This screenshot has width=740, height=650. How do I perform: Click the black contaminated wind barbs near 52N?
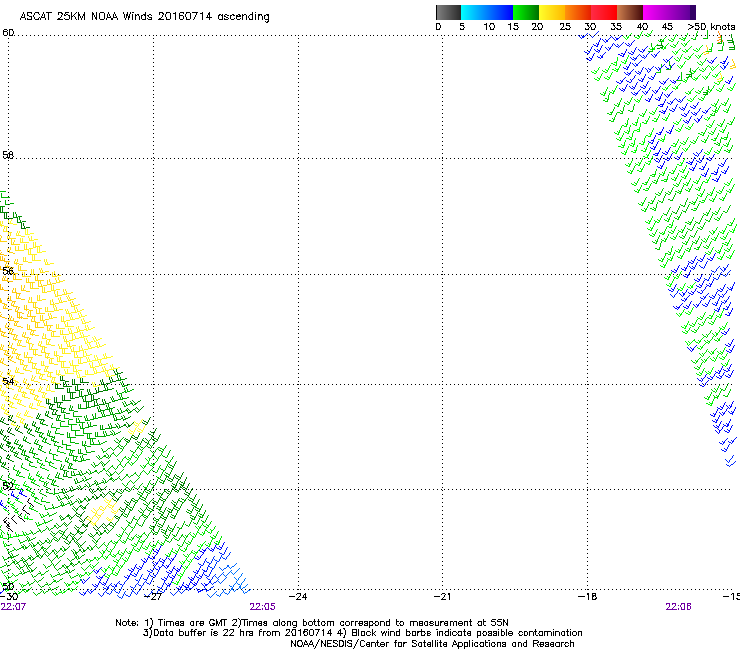tap(18, 515)
